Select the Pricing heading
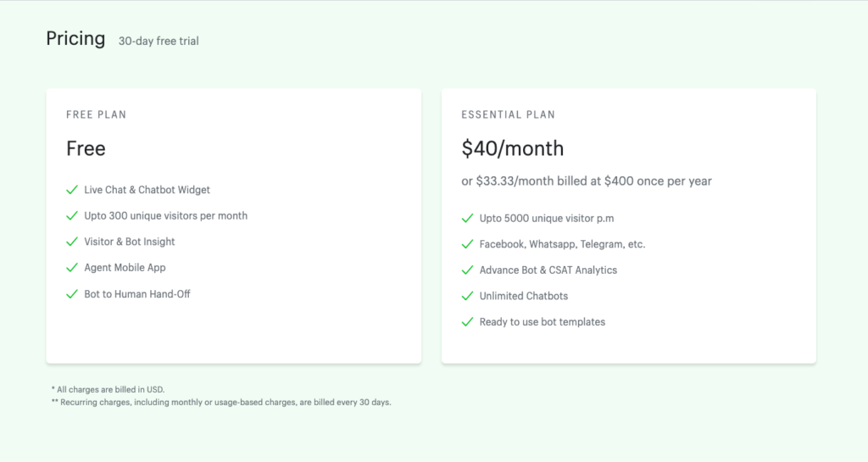This screenshot has height=462, width=868. click(75, 39)
